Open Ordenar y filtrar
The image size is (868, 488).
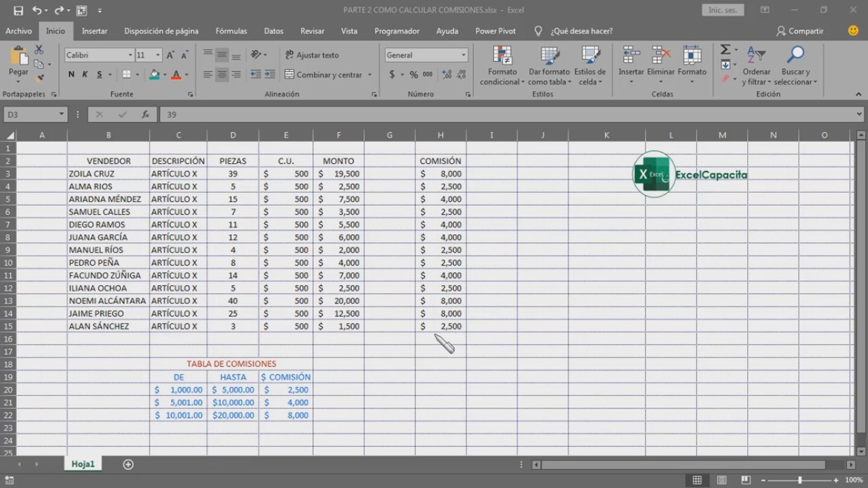click(756, 66)
